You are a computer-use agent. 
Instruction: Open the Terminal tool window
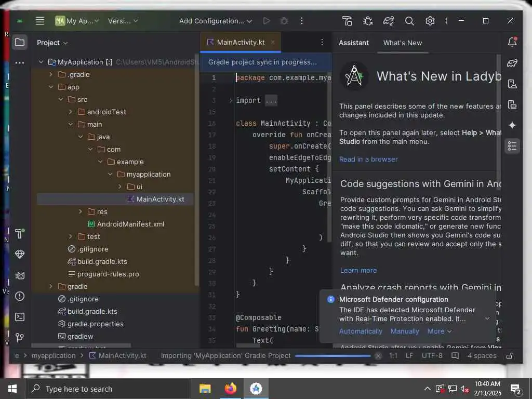click(x=20, y=317)
